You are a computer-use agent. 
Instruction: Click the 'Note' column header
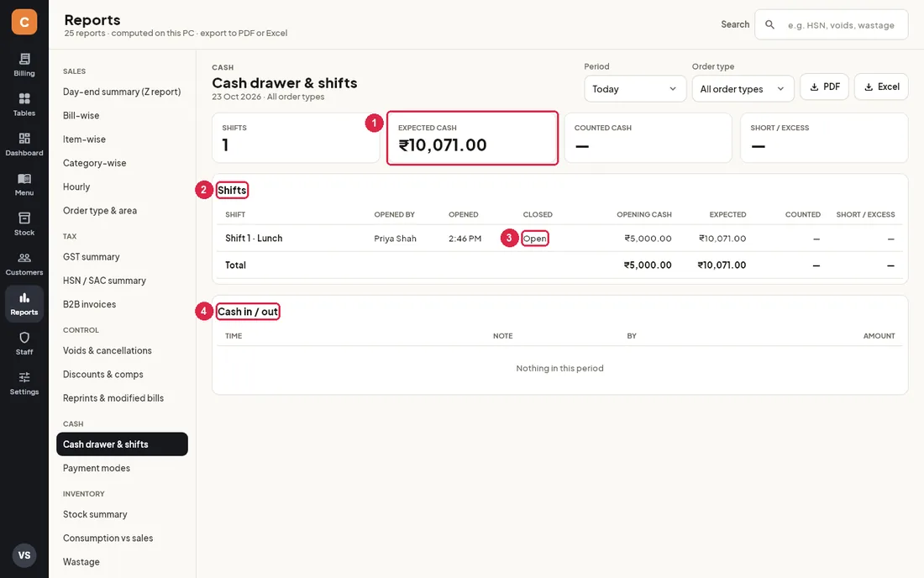click(x=502, y=336)
